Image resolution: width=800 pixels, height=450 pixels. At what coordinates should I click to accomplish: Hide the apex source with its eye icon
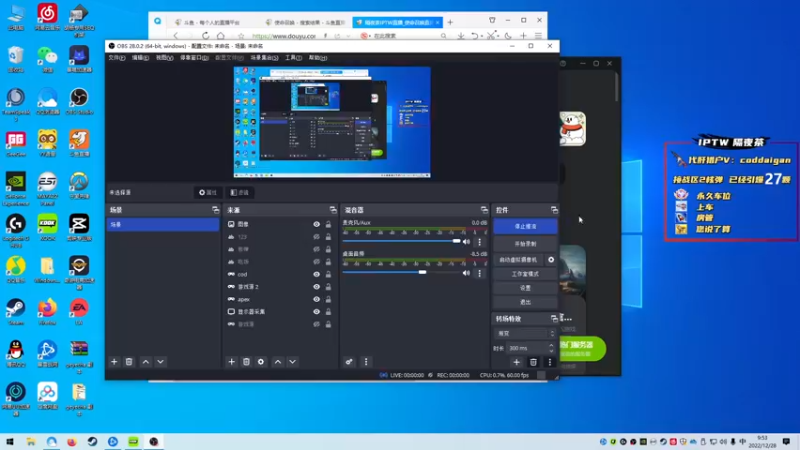tap(317, 299)
